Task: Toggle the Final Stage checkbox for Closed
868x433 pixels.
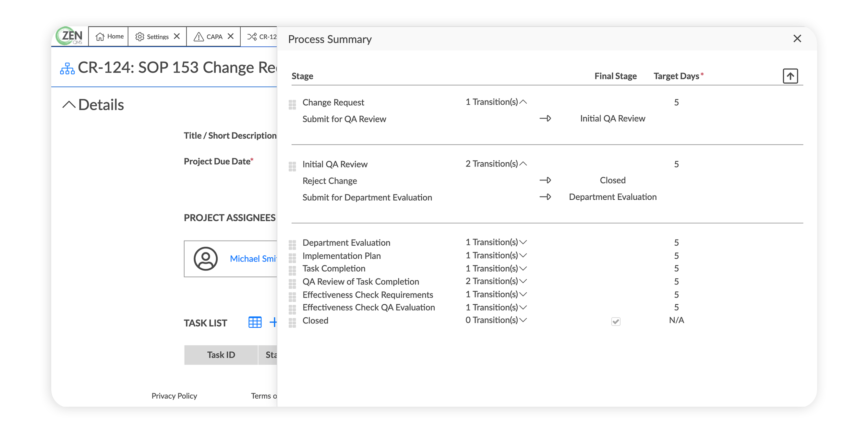Action: click(615, 321)
